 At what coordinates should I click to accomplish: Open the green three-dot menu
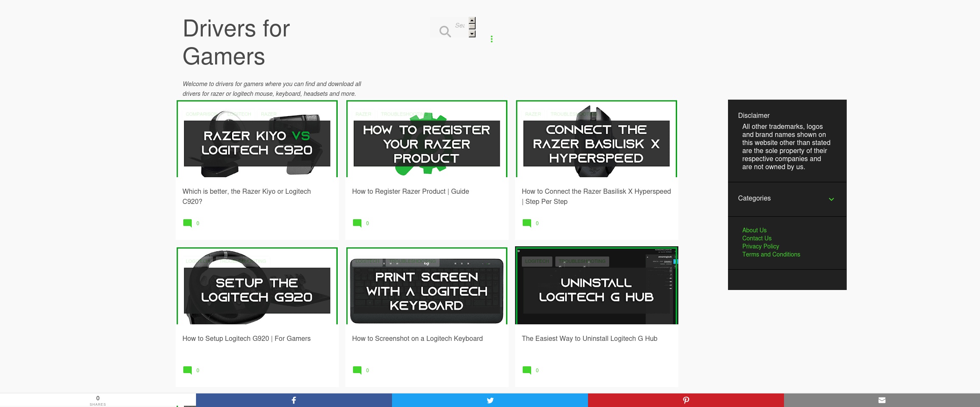click(492, 39)
